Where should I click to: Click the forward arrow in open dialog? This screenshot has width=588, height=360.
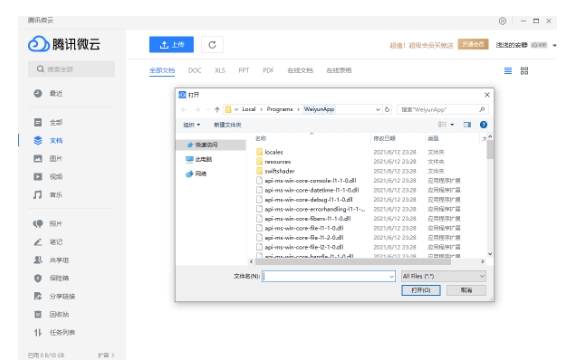click(x=197, y=110)
